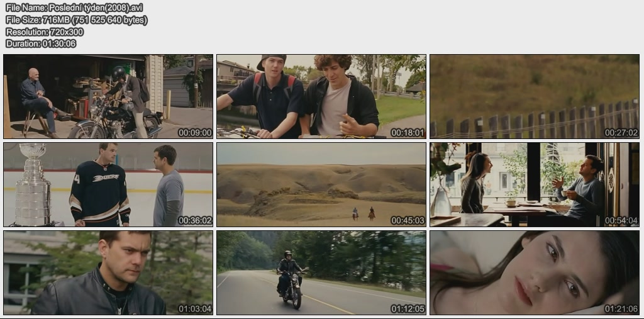Select the File Size 716MB text line
This screenshot has height=319, width=644.
click(x=77, y=20)
